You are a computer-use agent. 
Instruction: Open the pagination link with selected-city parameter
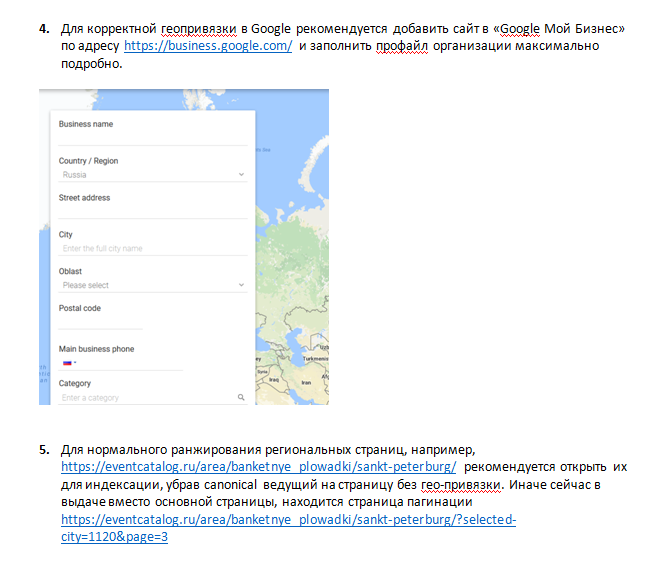point(288,521)
